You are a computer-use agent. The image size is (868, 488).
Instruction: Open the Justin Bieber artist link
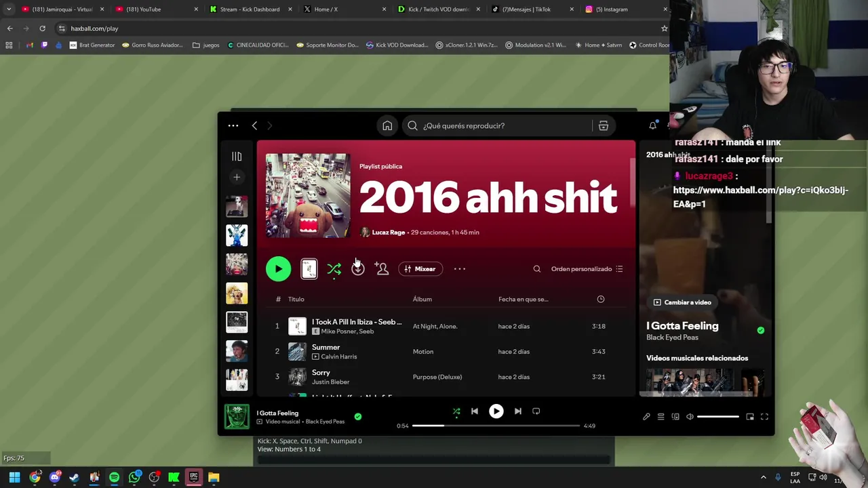point(330,382)
